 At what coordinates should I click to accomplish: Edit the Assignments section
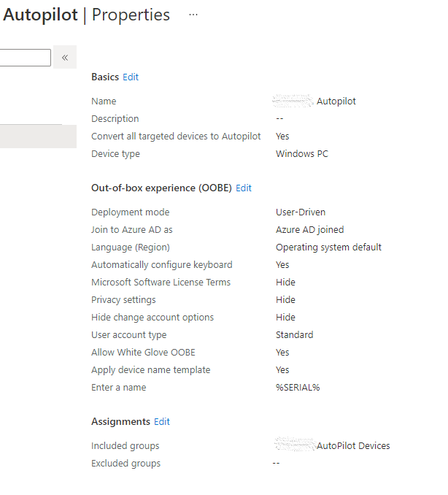162,422
